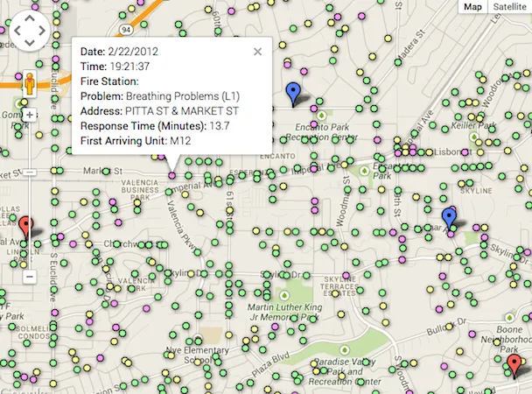This screenshot has width=532, height=394.
Task: Click the Keiller Park tree icon
Action: tap(474, 137)
